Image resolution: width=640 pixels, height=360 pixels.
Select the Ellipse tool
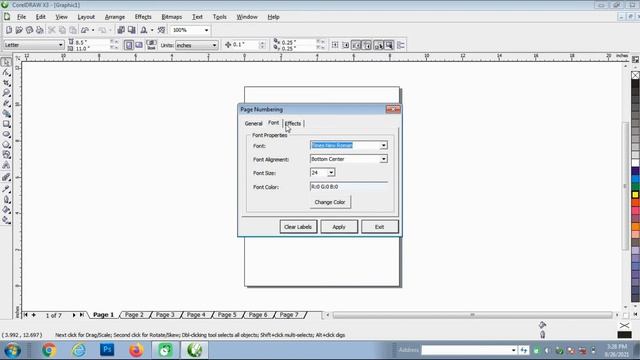[6, 134]
